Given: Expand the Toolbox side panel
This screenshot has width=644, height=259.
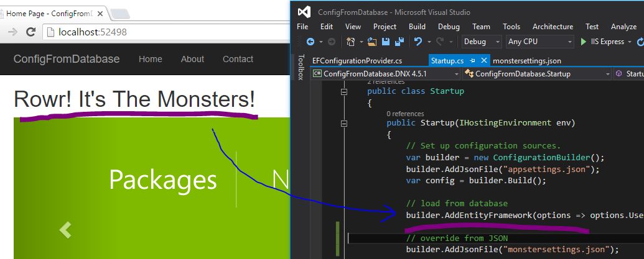Looking at the screenshot, I should 301,67.
